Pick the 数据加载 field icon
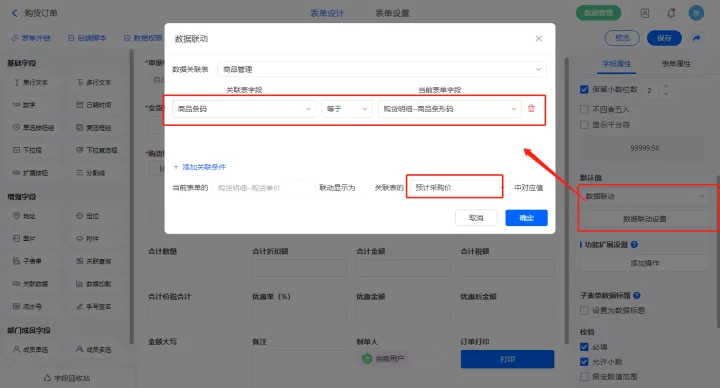Viewport: 720px width, 388px height. 80,284
